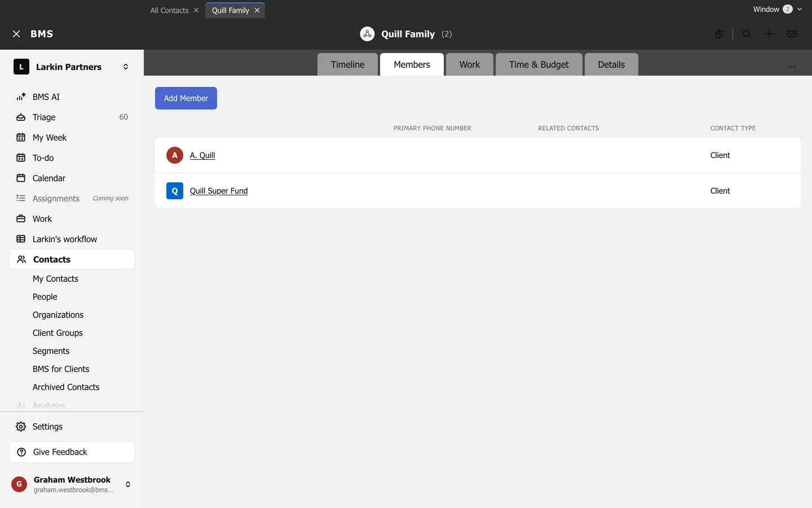
Task: Select the Members tab
Action: click(x=412, y=64)
